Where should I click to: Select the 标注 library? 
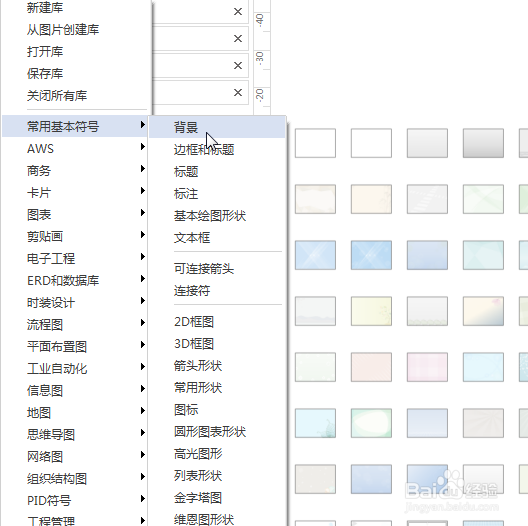218,194
